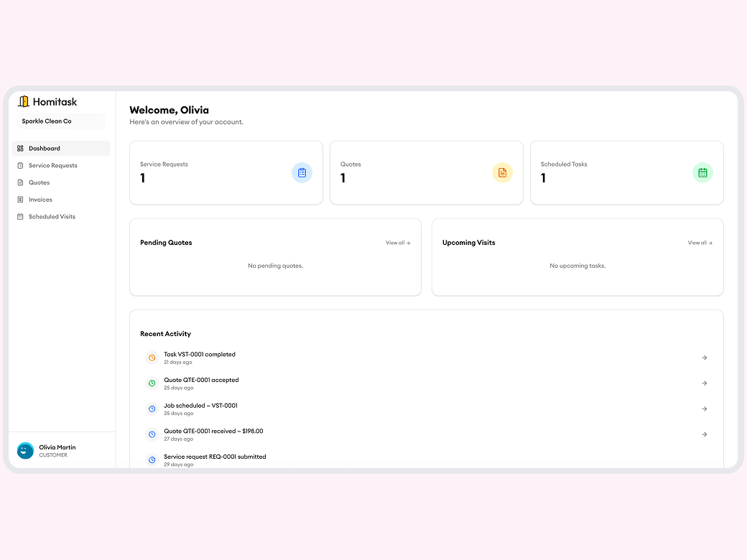
Task: Click the Job scheduled activity clock icon
Action: click(152, 409)
